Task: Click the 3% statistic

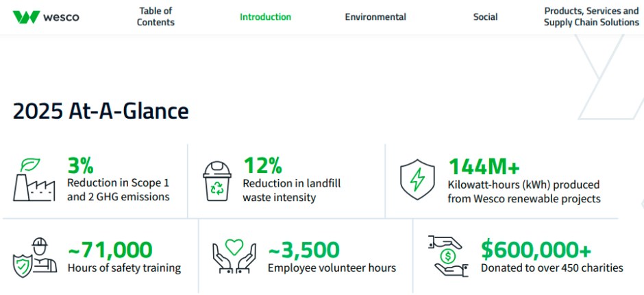Action: pyautogui.click(x=81, y=165)
